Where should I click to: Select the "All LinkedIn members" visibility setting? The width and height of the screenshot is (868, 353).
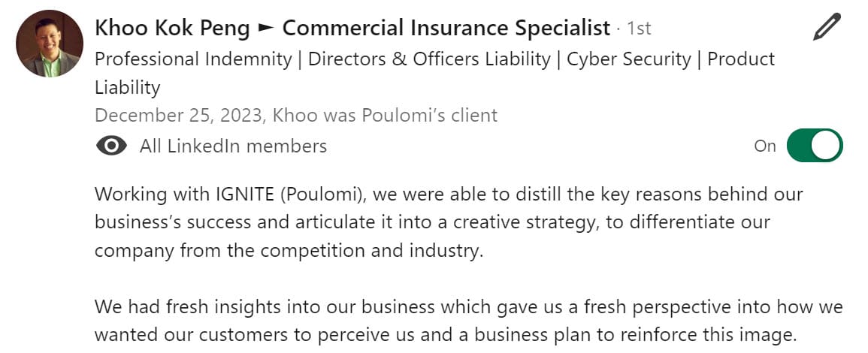point(233,146)
